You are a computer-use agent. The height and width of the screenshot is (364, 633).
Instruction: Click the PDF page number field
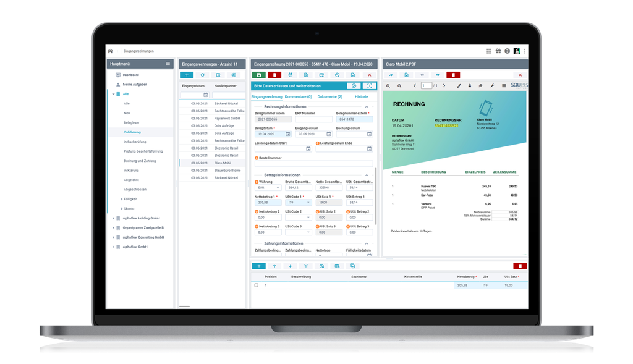coord(427,86)
